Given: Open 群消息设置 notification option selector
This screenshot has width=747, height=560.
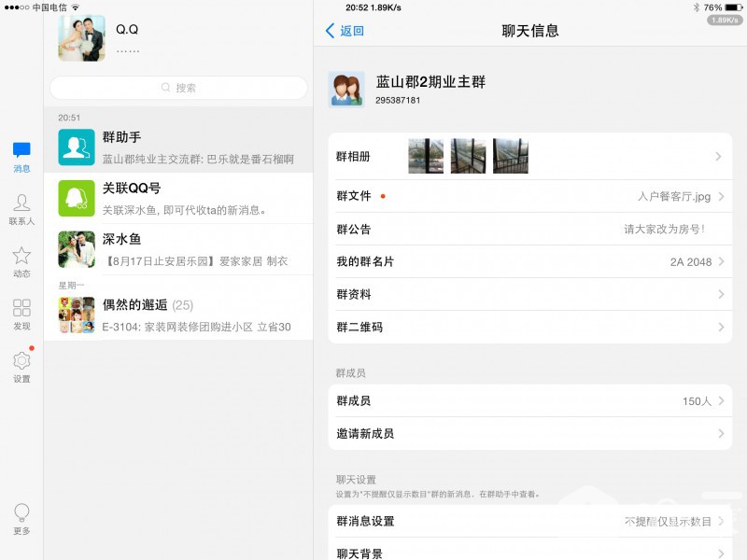Looking at the screenshot, I should [529, 521].
